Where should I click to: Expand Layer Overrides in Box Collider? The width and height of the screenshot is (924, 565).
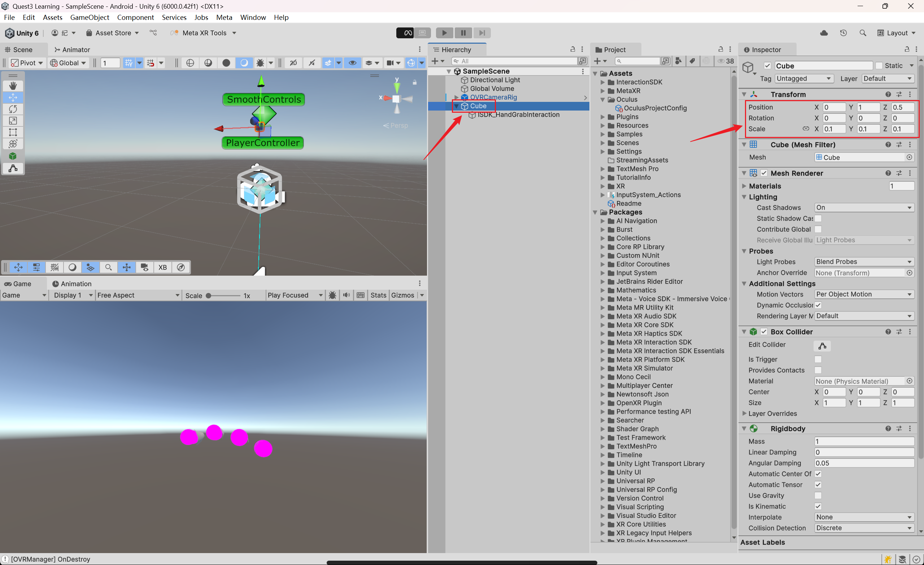(x=744, y=414)
